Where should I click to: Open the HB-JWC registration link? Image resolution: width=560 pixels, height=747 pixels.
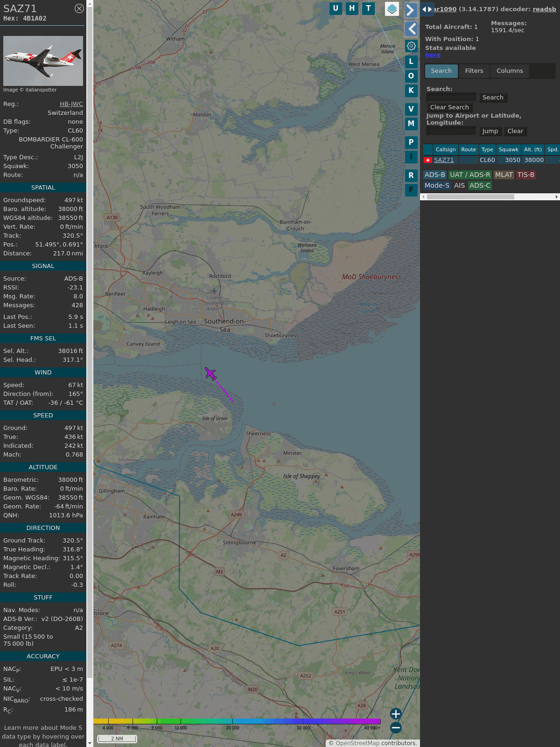pyautogui.click(x=71, y=104)
